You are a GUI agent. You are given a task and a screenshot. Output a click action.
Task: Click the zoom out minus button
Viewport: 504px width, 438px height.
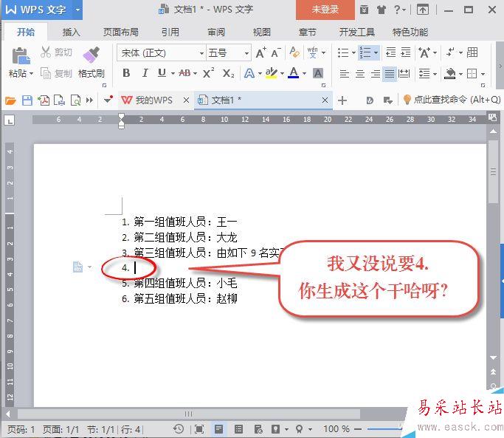[358, 429]
